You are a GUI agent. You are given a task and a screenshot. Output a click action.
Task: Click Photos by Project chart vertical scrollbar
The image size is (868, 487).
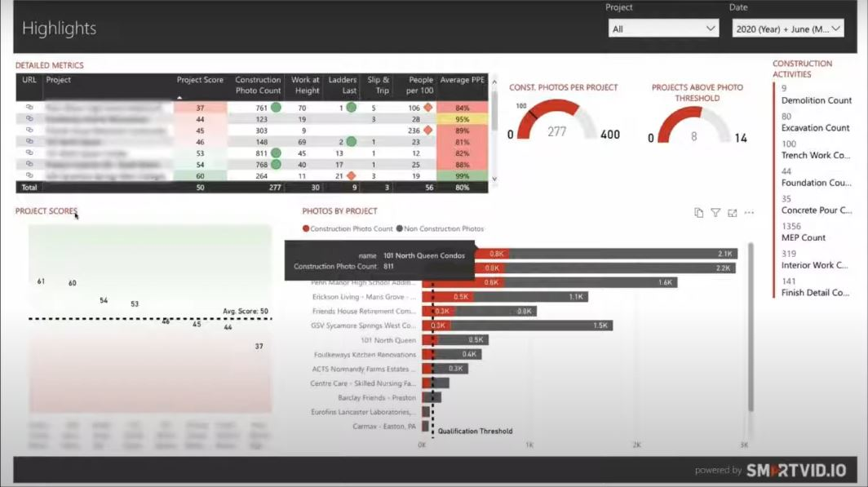pyautogui.click(x=751, y=326)
